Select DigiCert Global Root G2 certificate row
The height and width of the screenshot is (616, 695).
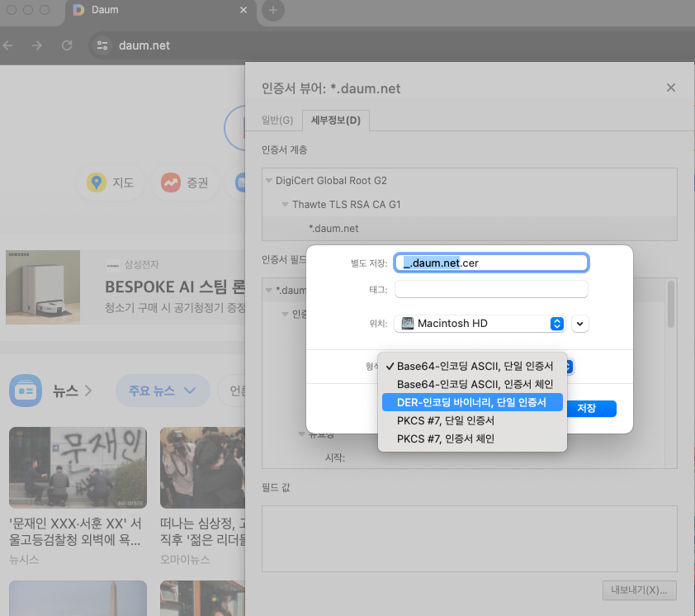470,181
